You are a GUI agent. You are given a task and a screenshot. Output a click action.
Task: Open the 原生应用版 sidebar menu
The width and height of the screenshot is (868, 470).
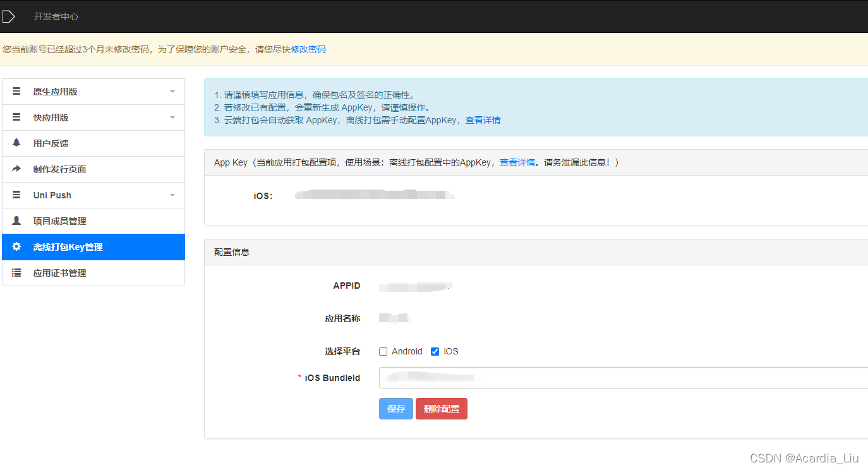tap(93, 92)
